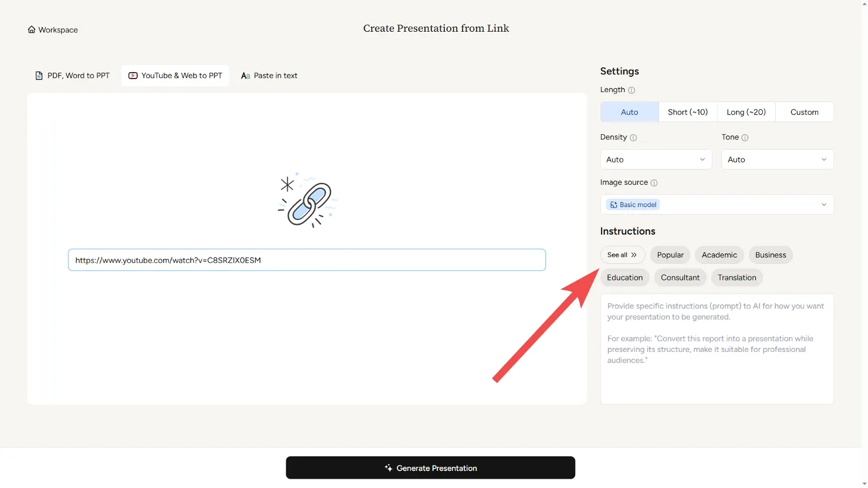Screen dimensions: 868x488
Task: Open the Tone dropdown
Action: pos(777,160)
